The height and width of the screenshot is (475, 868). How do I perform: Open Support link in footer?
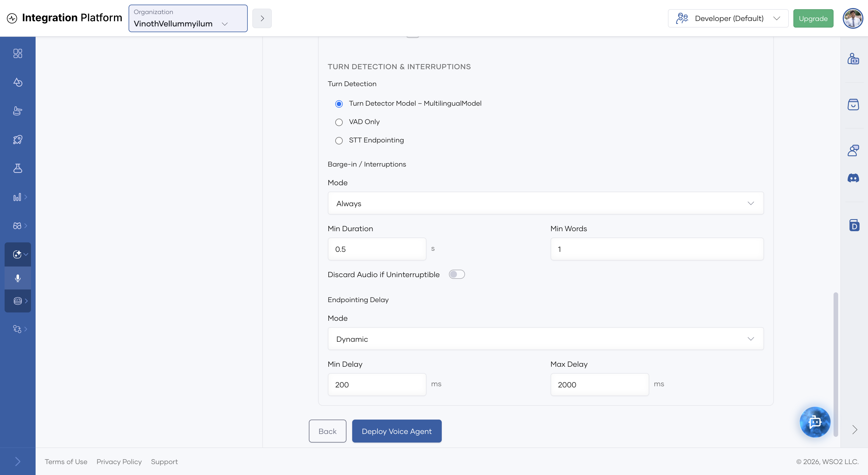coord(164,462)
